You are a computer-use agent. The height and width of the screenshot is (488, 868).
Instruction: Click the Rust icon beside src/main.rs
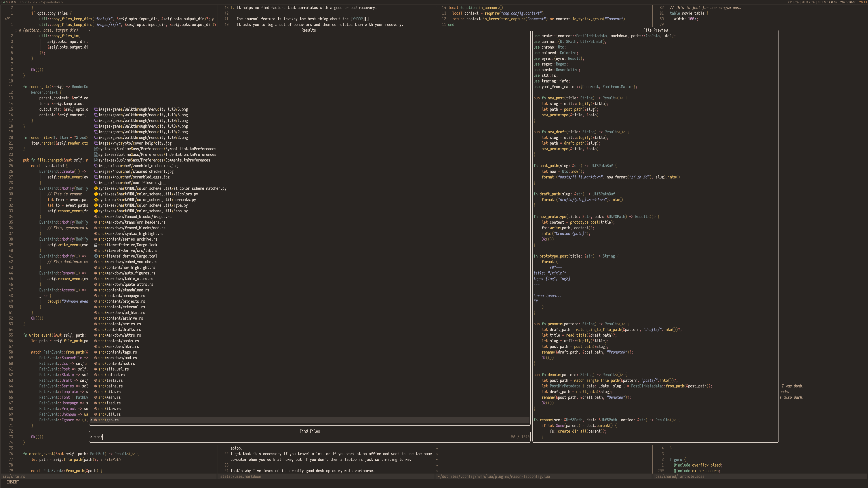96,397
